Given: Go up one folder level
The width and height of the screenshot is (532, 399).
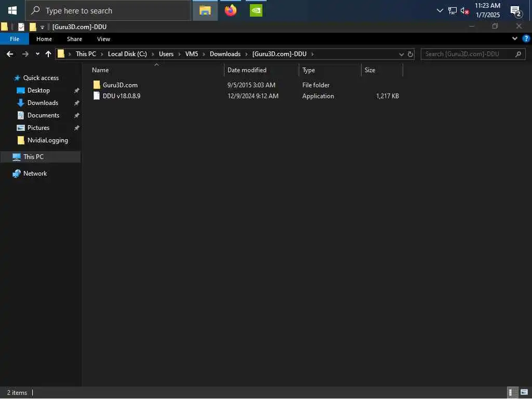Looking at the screenshot, I should click(x=48, y=54).
